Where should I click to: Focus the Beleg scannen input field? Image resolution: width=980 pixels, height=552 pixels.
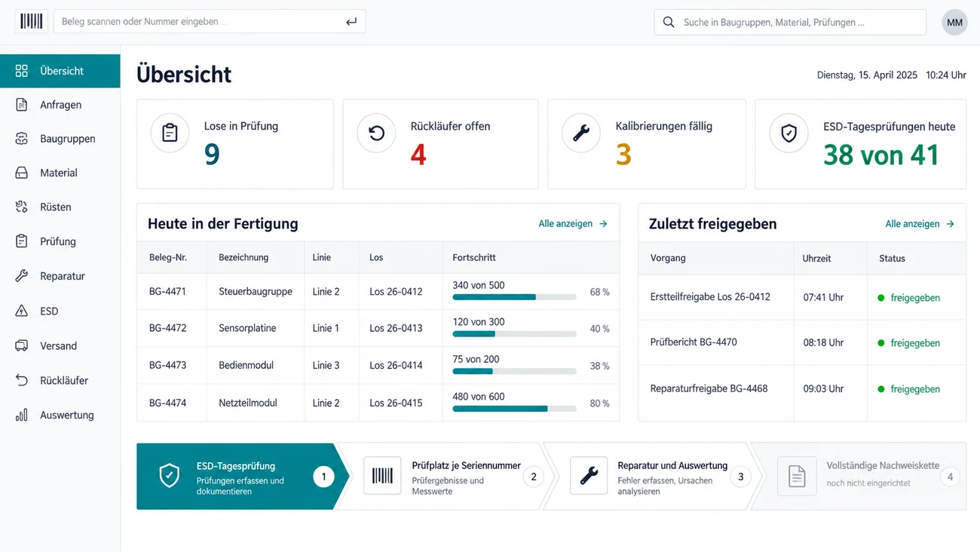210,22
